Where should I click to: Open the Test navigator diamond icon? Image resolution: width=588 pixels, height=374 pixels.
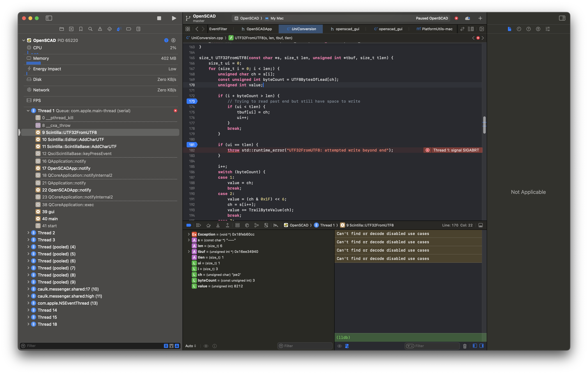pyautogui.click(x=110, y=29)
